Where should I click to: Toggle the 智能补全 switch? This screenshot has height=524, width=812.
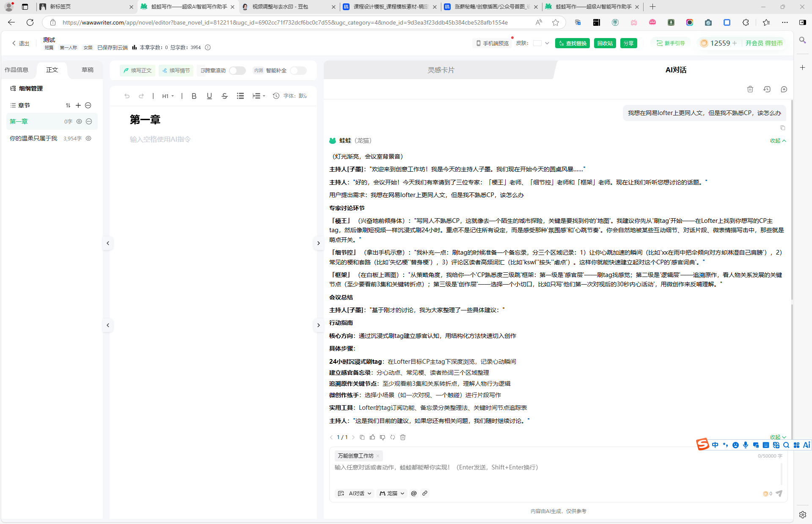298,71
